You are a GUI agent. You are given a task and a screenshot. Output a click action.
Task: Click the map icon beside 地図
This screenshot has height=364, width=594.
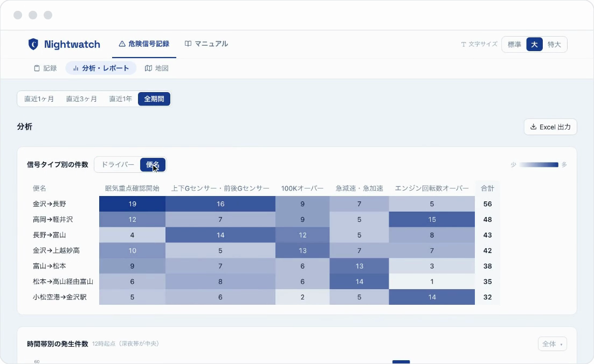(149, 68)
